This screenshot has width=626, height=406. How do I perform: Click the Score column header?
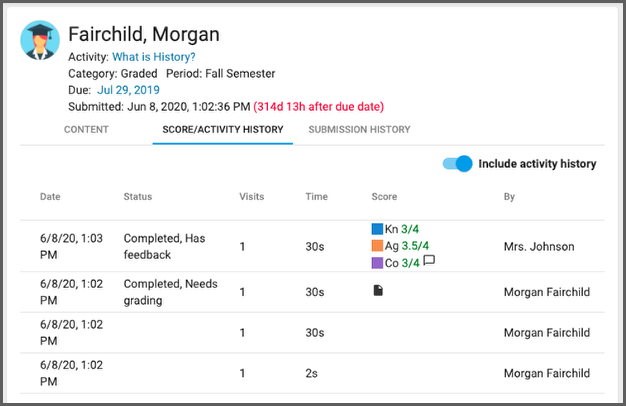coord(384,197)
